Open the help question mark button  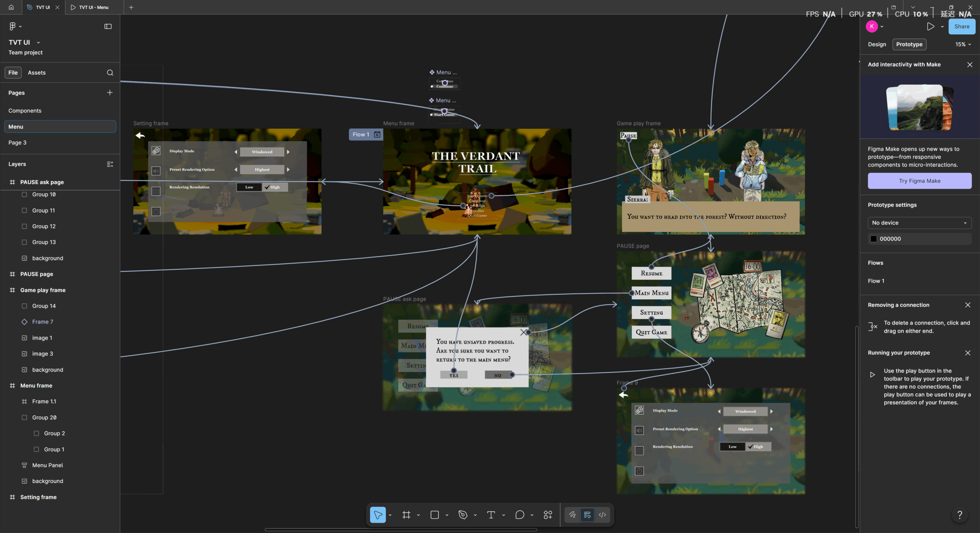[x=960, y=515]
